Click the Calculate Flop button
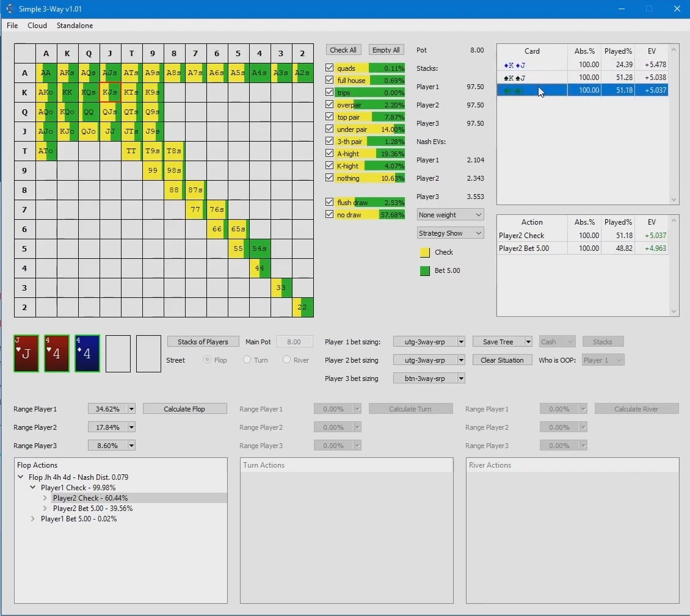The width and height of the screenshot is (690, 616). pos(184,408)
